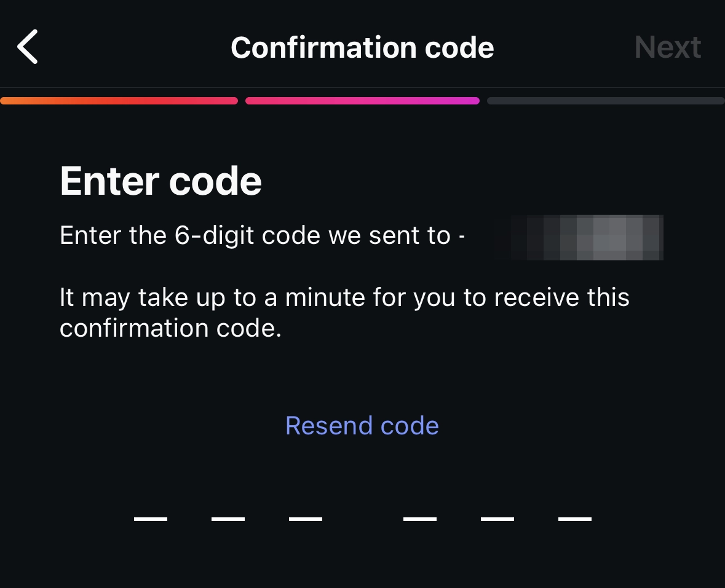Click the 'Confirmation code' page title
The width and height of the screenshot is (725, 588).
coord(362,48)
